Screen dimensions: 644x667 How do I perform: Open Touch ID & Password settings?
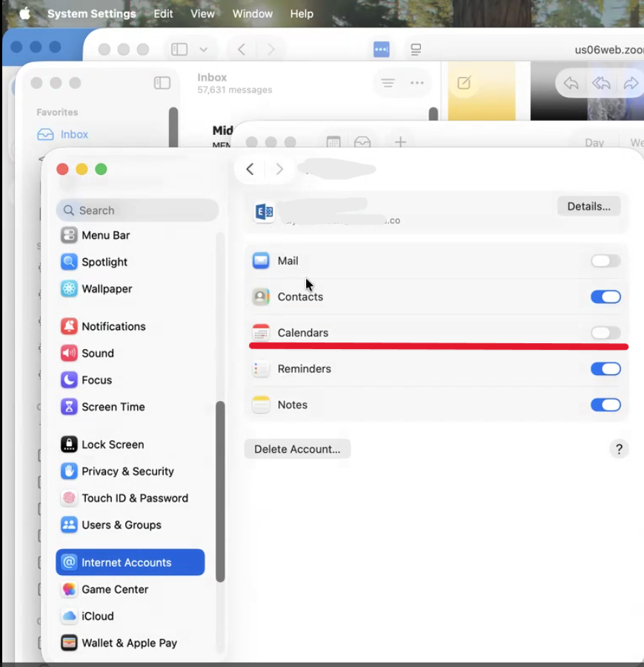point(130,498)
